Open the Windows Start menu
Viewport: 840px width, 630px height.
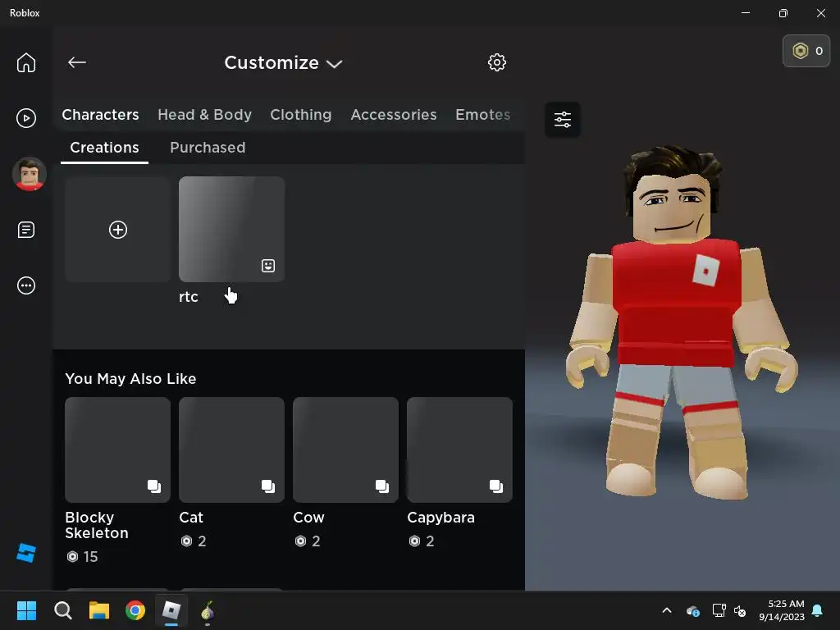point(26,610)
